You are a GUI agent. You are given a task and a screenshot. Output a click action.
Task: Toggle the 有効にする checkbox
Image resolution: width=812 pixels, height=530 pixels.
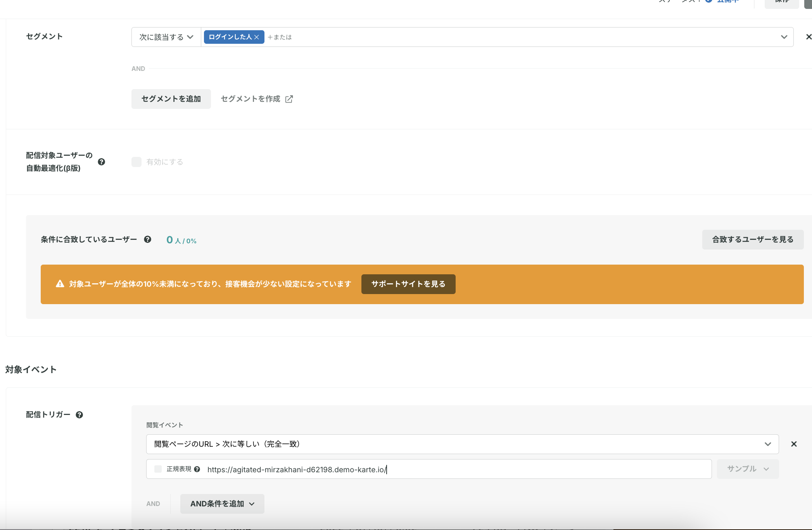(x=136, y=162)
